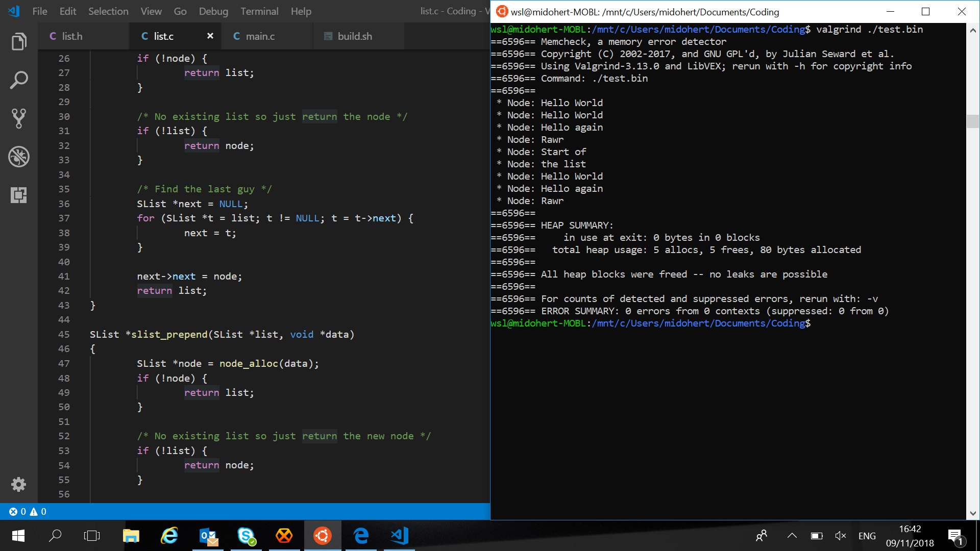Switch to Visual Studio Code on the taskbar
The height and width of the screenshot is (551, 980).
pos(399,536)
